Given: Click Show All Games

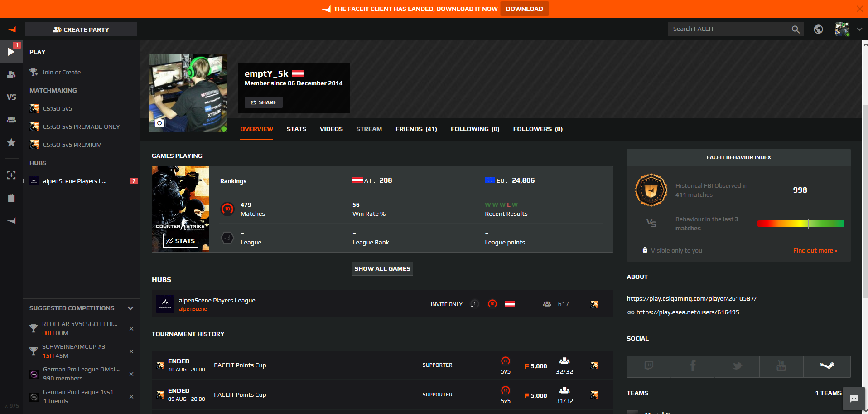Looking at the screenshot, I should tap(382, 268).
